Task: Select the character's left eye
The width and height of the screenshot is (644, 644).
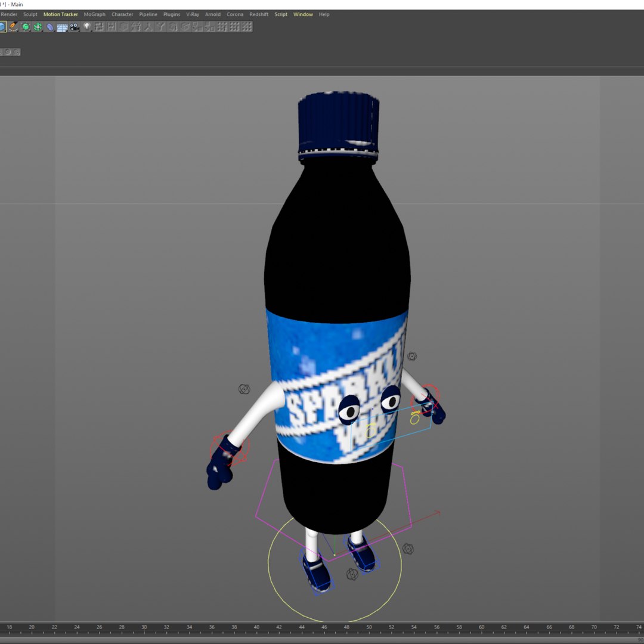Action: (349, 408)
